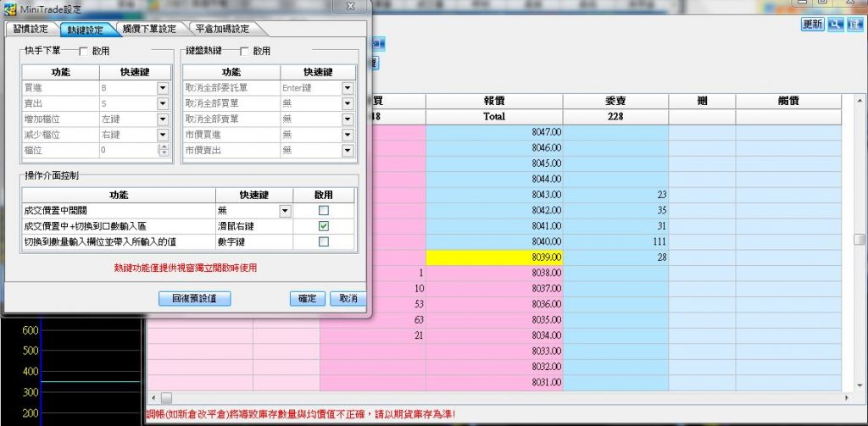868x426 pixels.
Task: Click the 8034.00 price cell
Action: pyautogui.click(x=494, y=335)
